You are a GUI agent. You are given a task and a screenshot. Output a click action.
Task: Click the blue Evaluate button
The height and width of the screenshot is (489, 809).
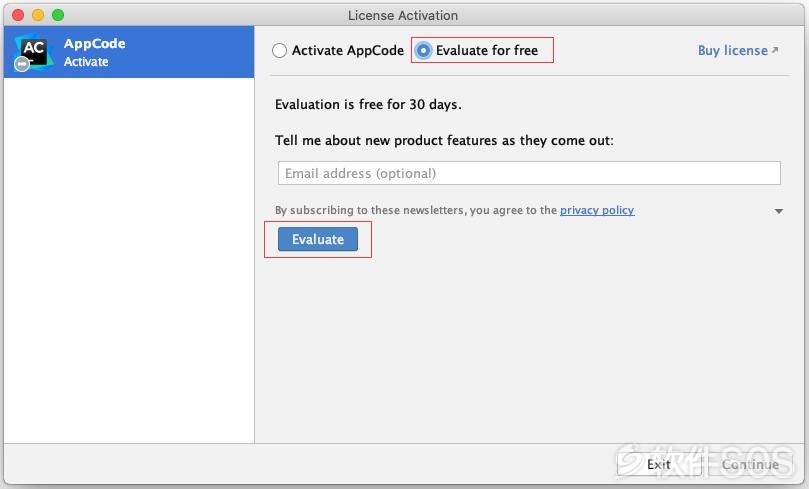[318, 239]
